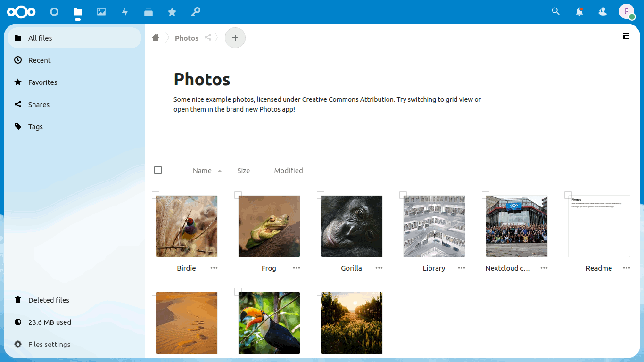This screenshot has width=644, height=362.
Task: Tick the select all files checkbox
Action: (158, 170)
